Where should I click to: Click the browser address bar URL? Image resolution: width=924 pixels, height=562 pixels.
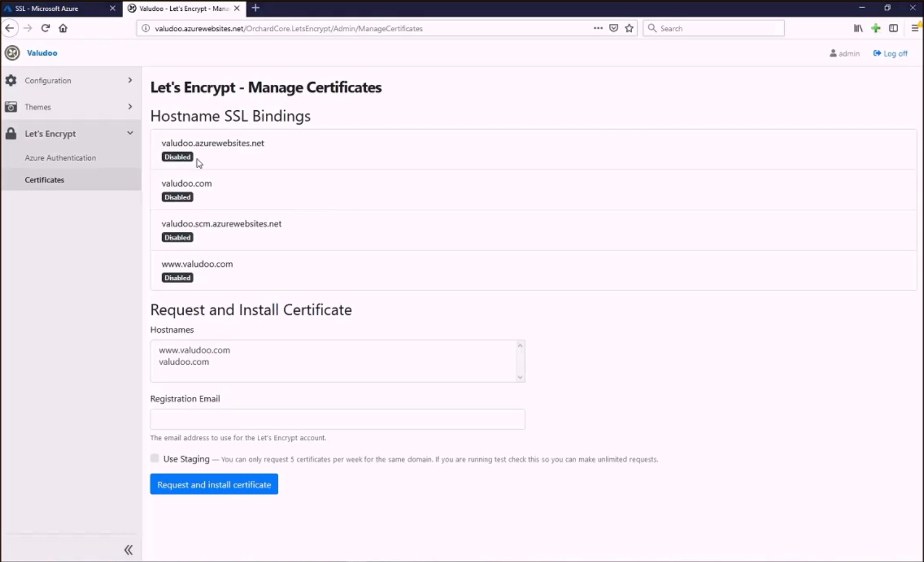coord(289,28)
